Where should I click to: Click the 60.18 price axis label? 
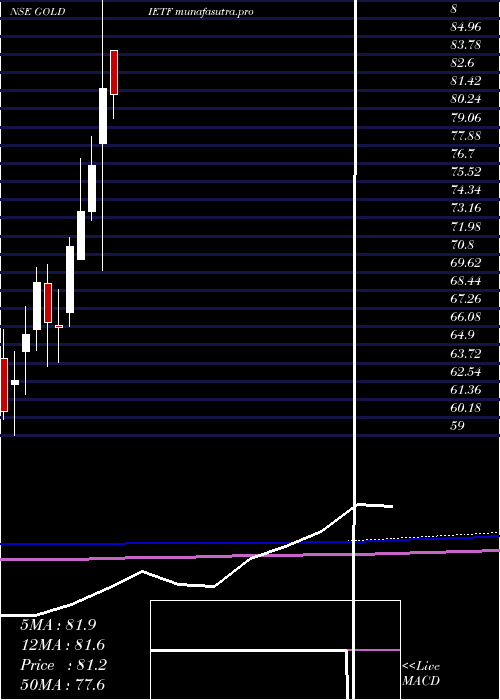click(466, 408)
